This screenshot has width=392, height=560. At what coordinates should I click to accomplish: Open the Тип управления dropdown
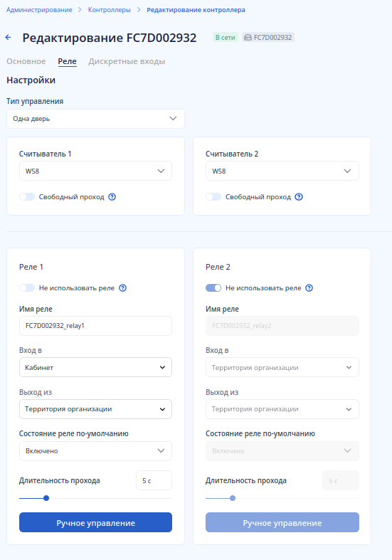coord(95,119)
